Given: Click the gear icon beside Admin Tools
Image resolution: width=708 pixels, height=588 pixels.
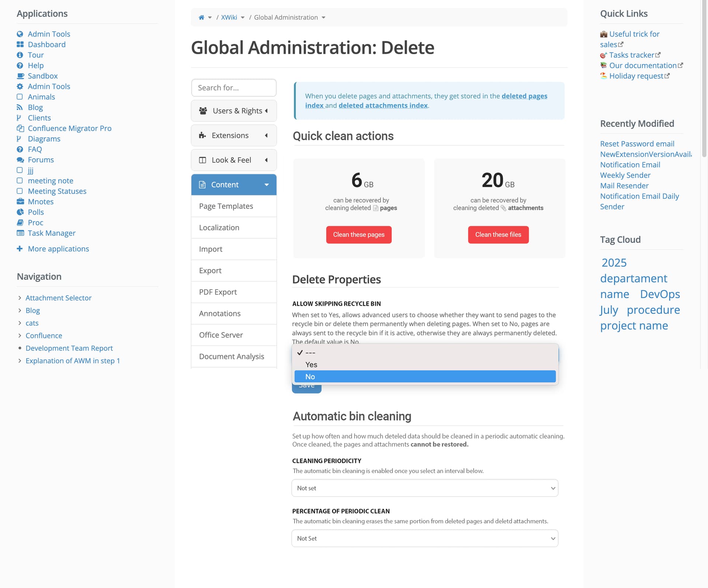Looking at the screenshot, I should (x=20, y=86).
